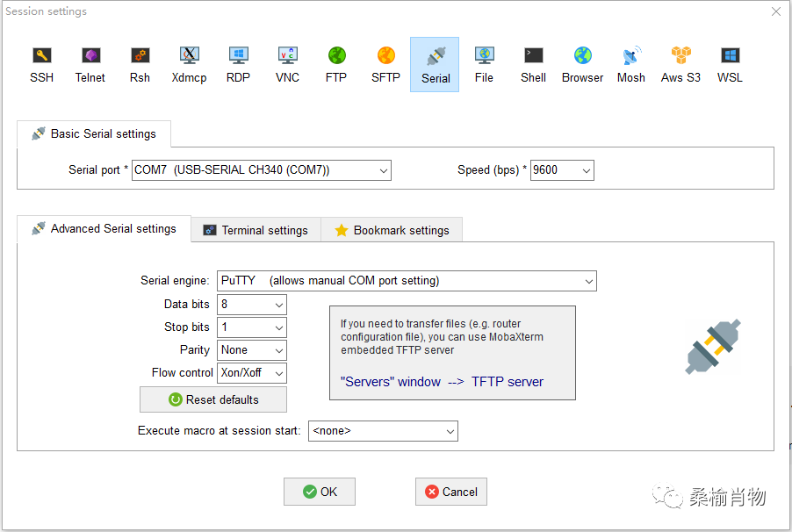
Task: Select the WSL session icon
Action: [730, 65]
